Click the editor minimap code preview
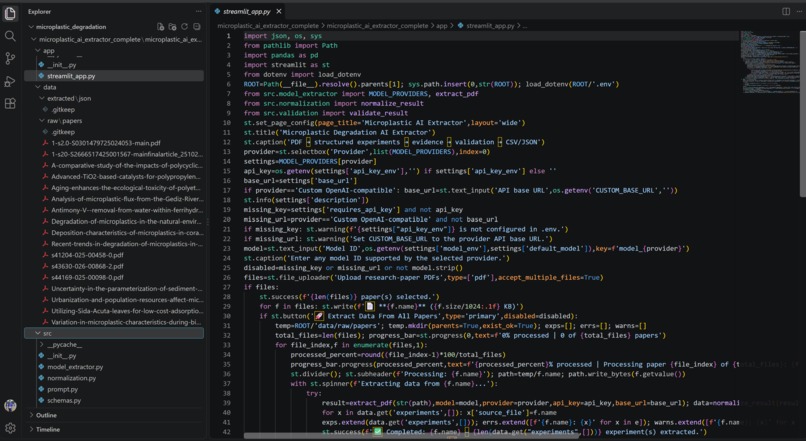The height and width of the screenshot is (441, 806). coord(768,62)
